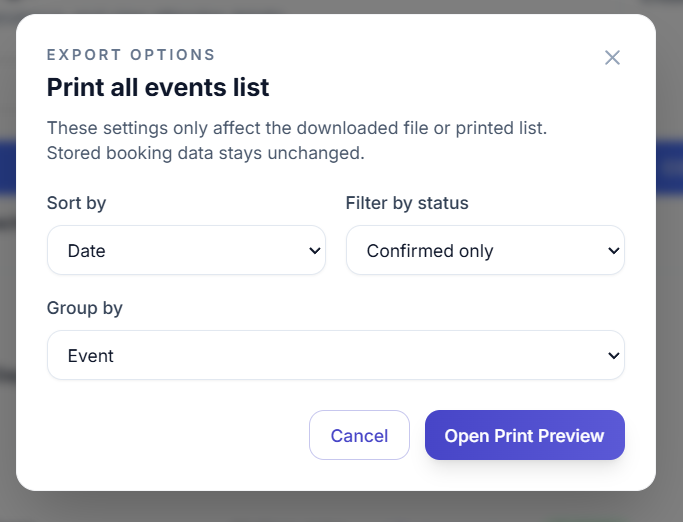Click the Cancel button
This screenshot has height=522, width=683.
[359, 435]
